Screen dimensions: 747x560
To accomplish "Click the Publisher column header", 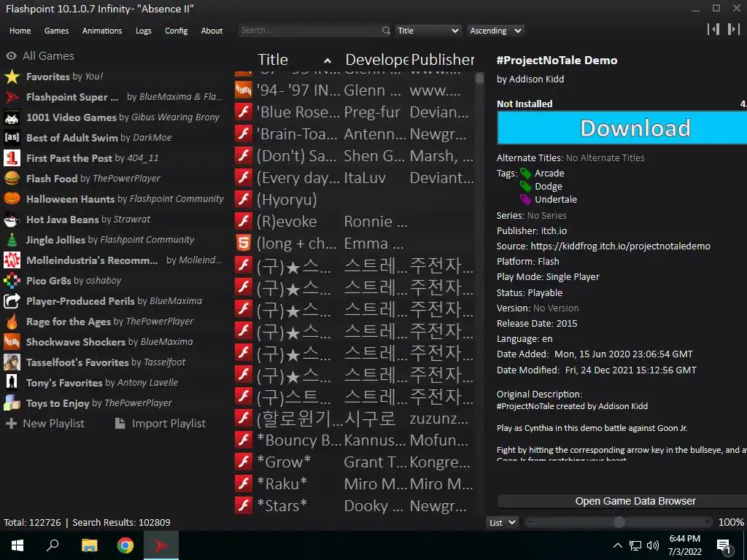I will (442, 60).
